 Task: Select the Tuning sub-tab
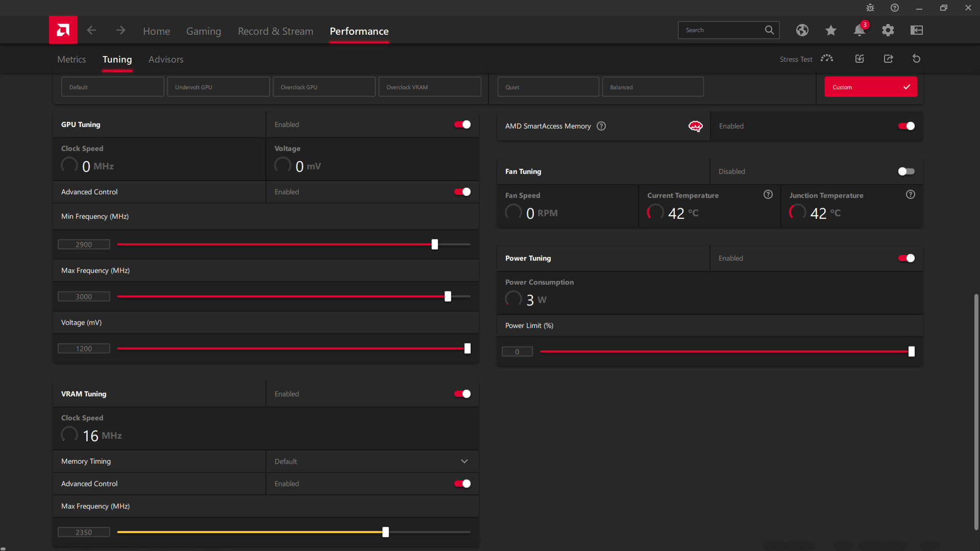(117, 59)
